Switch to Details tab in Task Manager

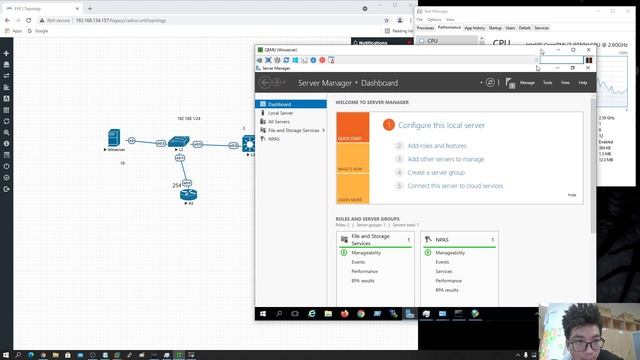524,28
